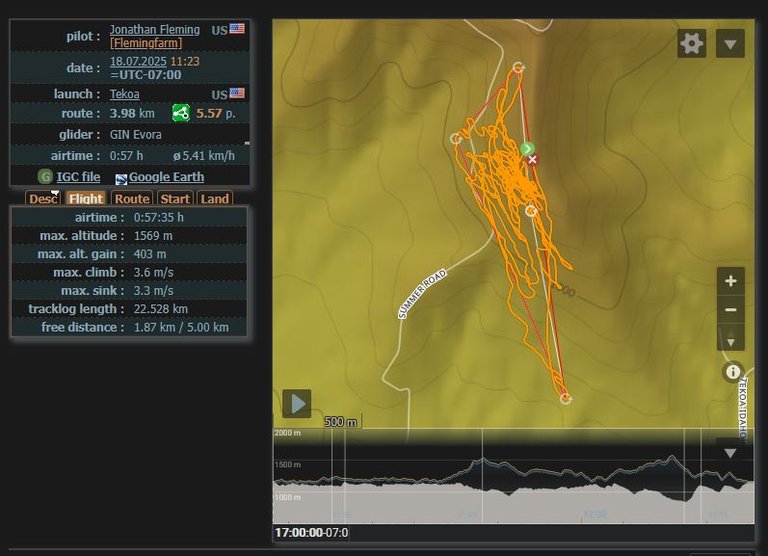Open pilot Jonathan Fleming profile link
768x556 pixels.
(x=155, y=30)
